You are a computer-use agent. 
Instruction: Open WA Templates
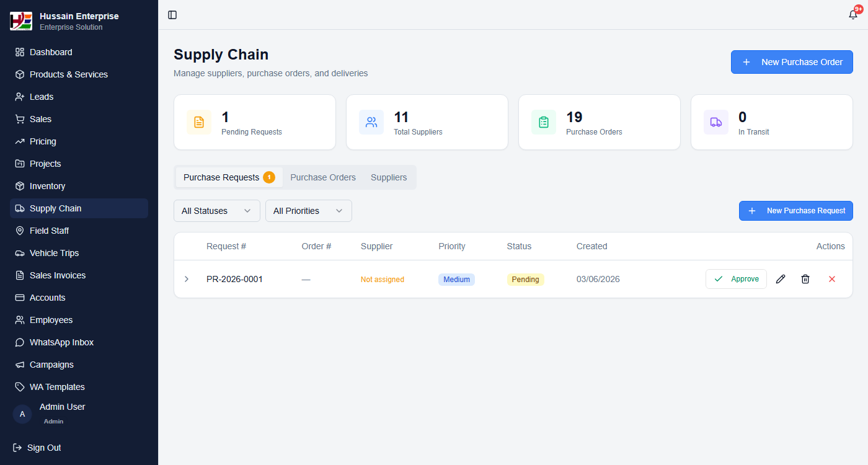pos(79,387)
